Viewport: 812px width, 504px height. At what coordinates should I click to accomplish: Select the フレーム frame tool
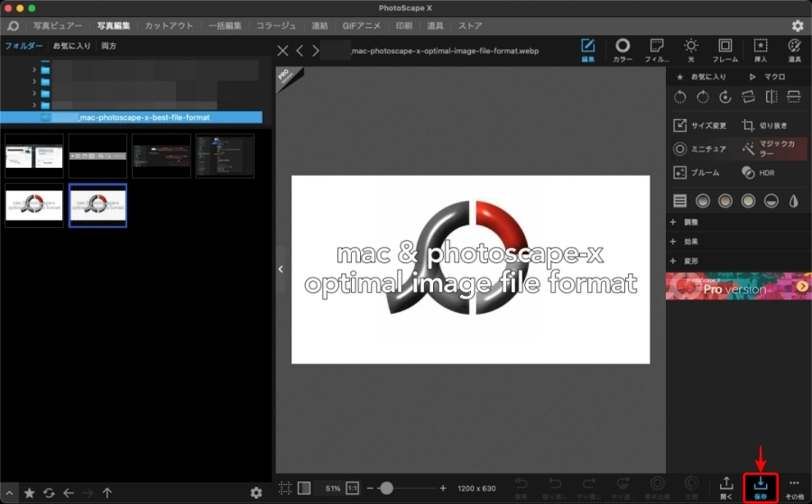(725, 50)
